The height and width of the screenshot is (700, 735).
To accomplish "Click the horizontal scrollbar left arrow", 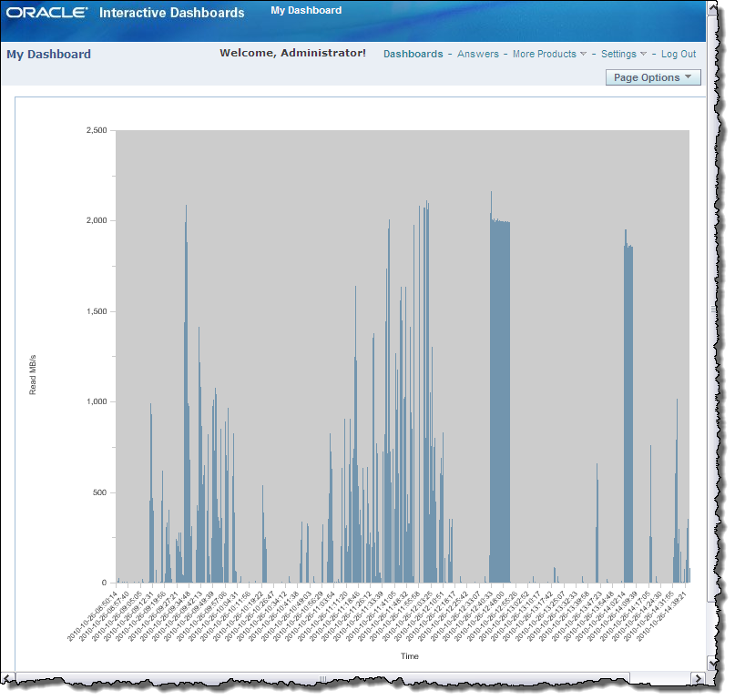I will pyautogui.click(x=7, y=678).
